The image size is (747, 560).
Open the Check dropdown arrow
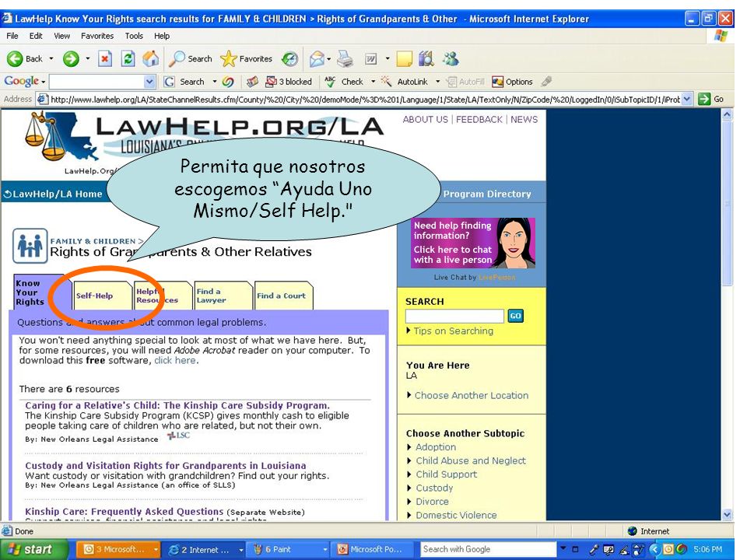[x=373, y=82]
